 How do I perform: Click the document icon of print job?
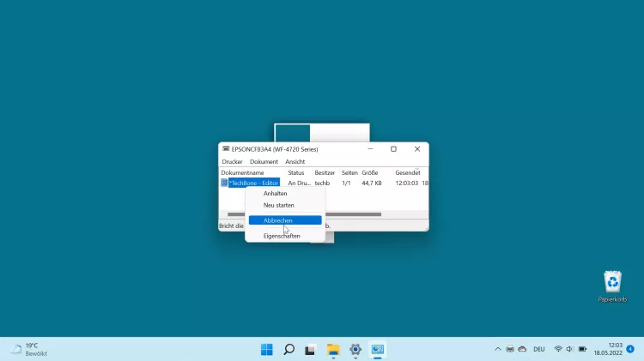tap(224, 183)
